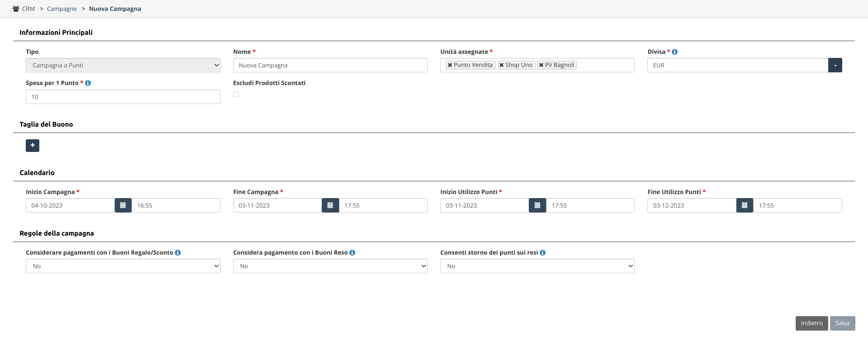
Task: Click the Salva button
Action: pyautogui.click(x=842, y=323)
